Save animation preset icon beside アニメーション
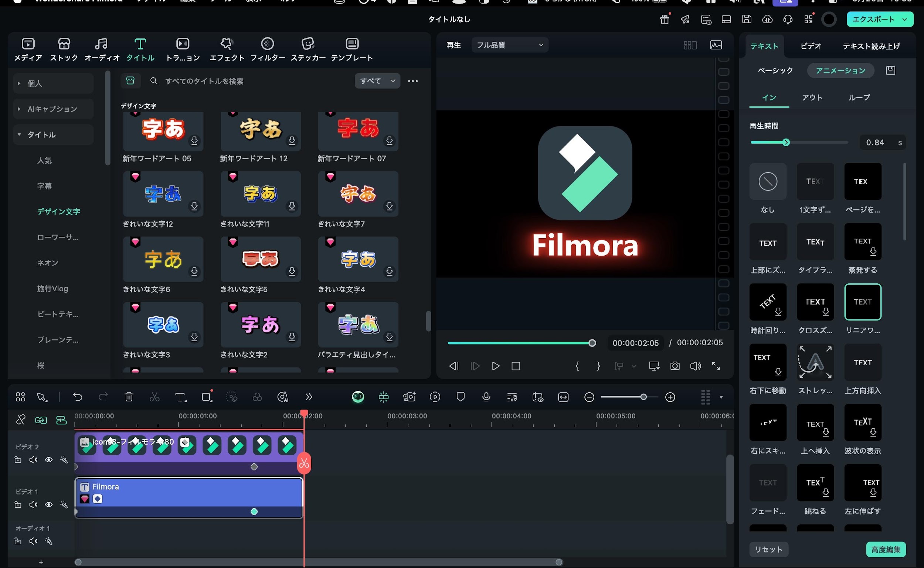 coord(890,70)
